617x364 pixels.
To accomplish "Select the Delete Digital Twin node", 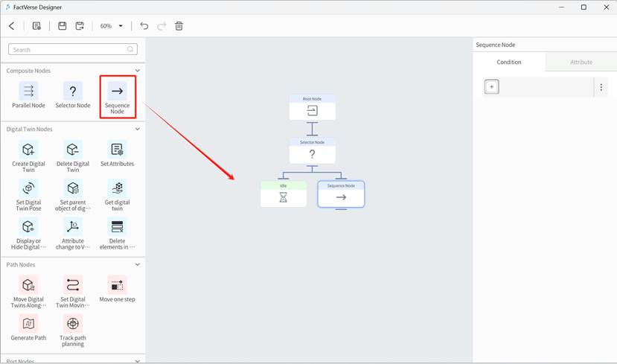I will 73,150.
